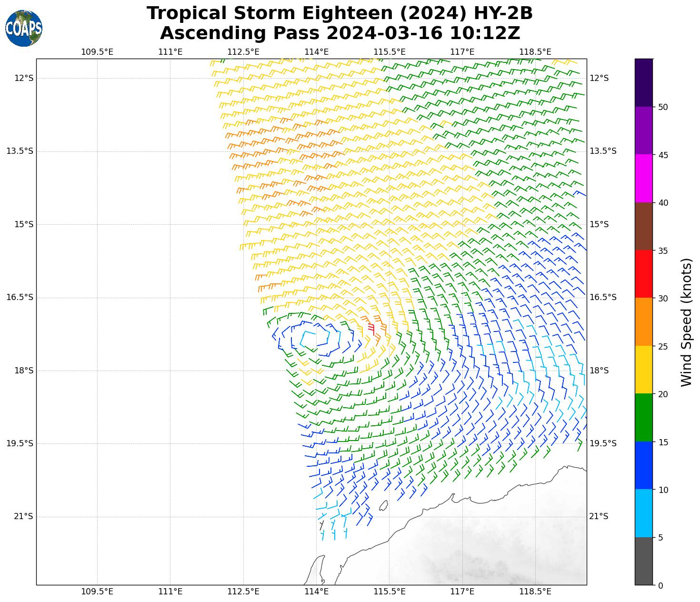
Task: Click the 50 tick label on colorbar
Action: pyautogui.click(x=662, y=107)
